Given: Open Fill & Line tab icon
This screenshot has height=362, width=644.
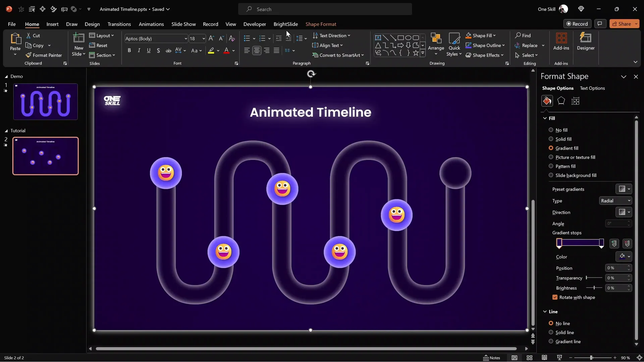Looking at the screenshot, I should pos(547,101).
